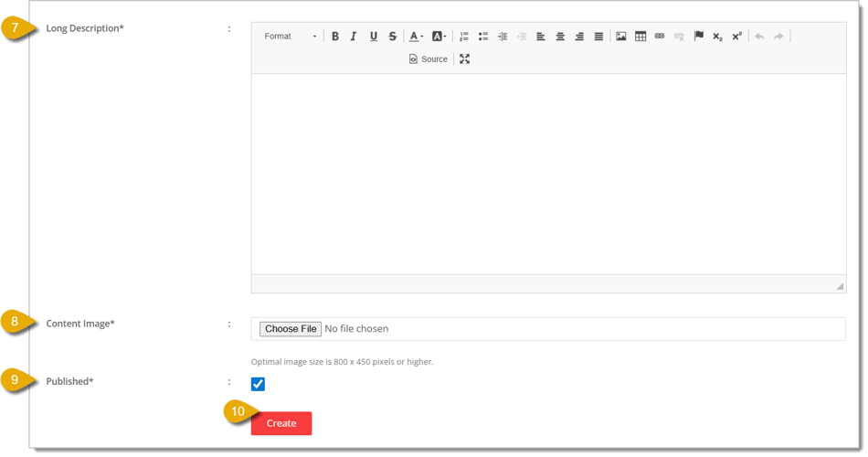
Task: Grab the editor resize handle
Action: pos(840,286)
